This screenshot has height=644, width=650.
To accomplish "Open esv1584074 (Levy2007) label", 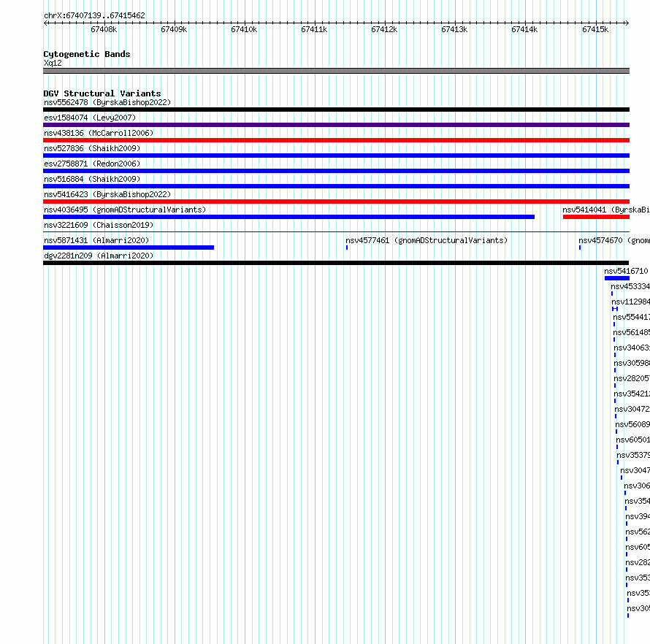I will pos(90,118).
